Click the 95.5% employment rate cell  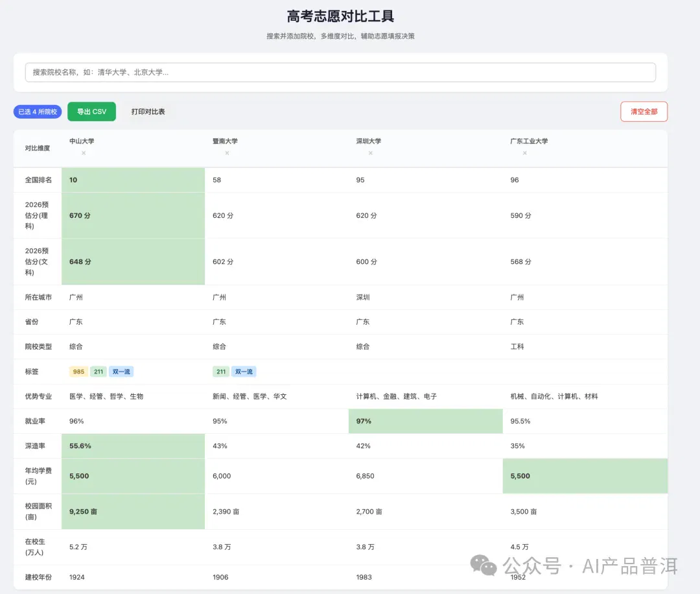click(585, 421)
